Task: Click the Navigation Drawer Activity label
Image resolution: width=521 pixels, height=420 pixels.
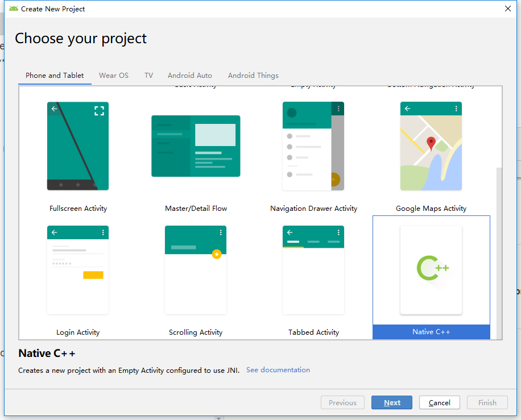Action: 313,209
